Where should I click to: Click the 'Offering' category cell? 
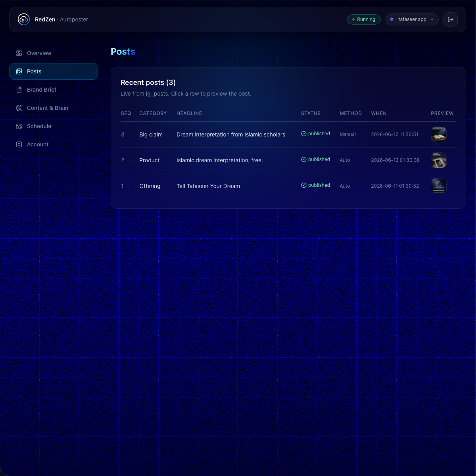point(150,186)
